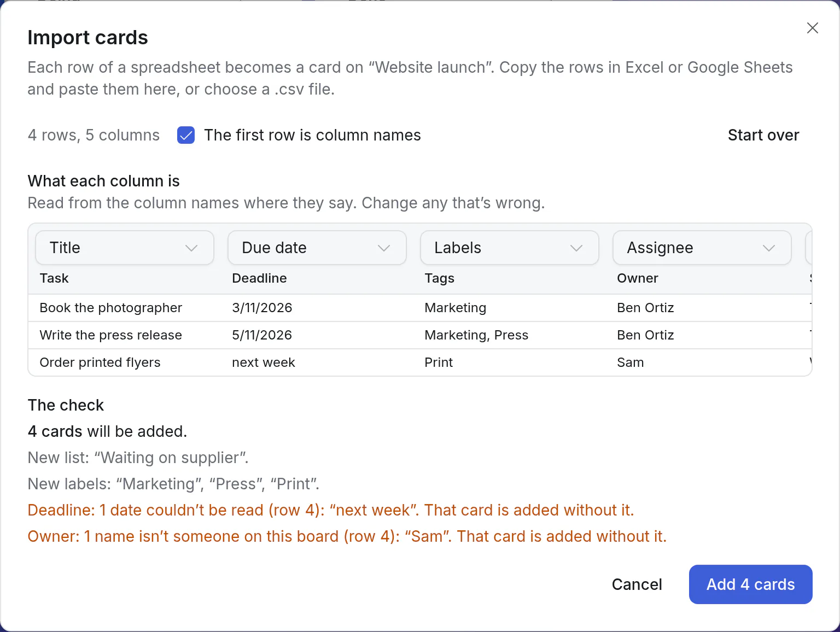This screenshot has height=632, width=840.
Task: Click the 4 cards will be added text
Action: click(x=107, y=431)
